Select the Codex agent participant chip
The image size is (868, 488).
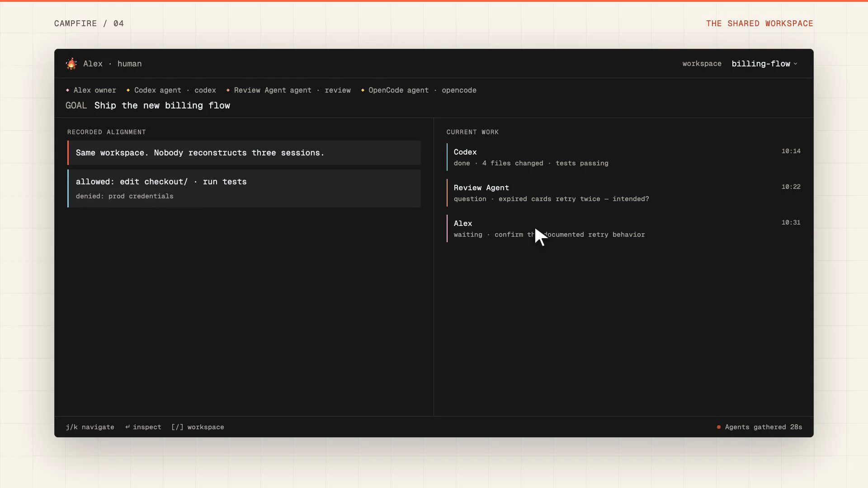coord(171,90)
